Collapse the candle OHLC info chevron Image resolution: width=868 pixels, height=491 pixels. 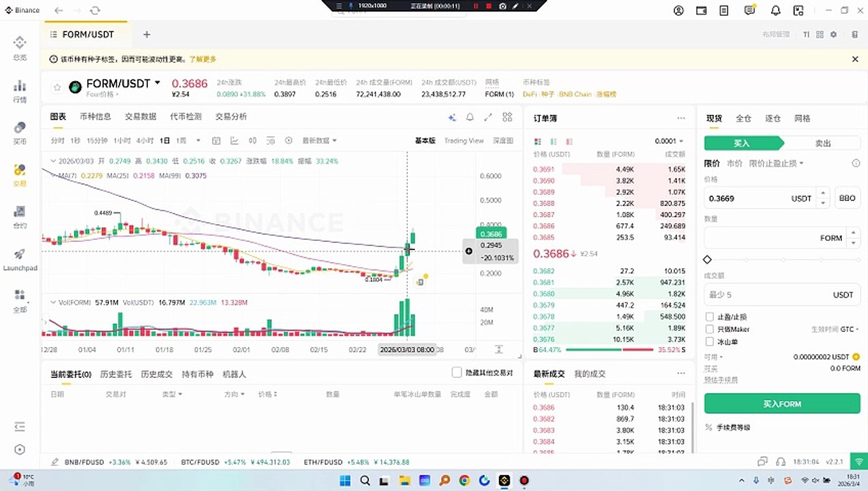coord(53,161)
